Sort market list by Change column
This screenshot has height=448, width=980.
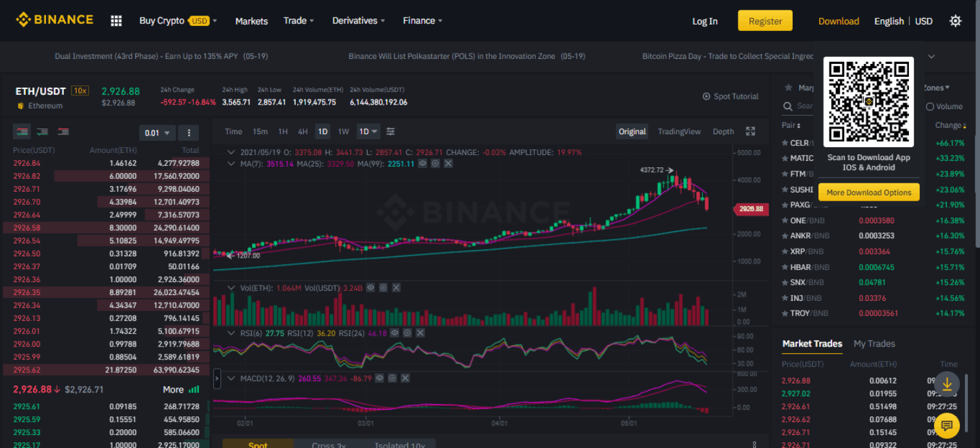click(950, 125)
